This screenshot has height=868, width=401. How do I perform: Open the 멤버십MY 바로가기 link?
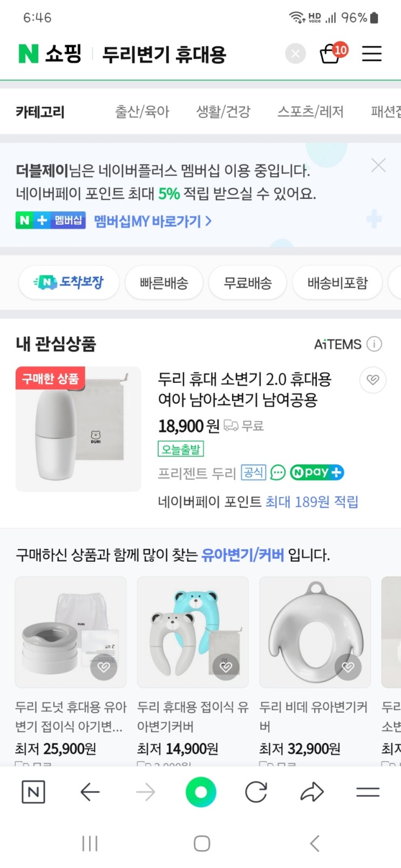pyautogui.click(x=153, y=221)
